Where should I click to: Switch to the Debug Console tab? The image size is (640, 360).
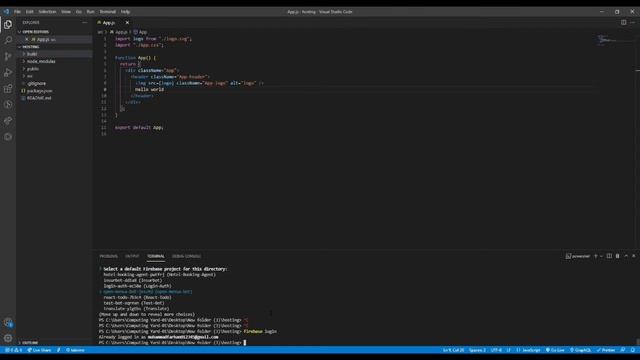click(x=187, y=256)
